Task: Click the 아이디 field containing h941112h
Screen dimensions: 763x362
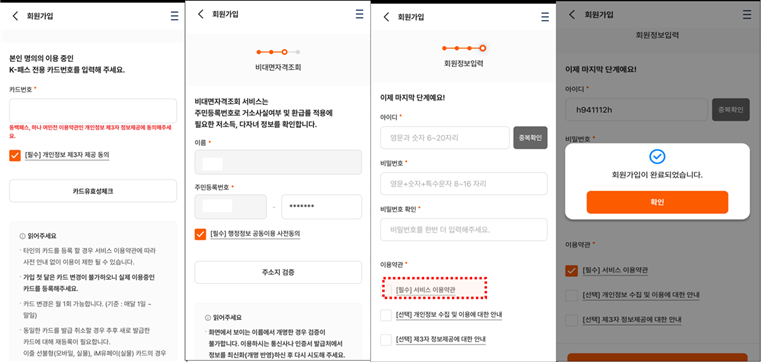Action: point(636,109)
